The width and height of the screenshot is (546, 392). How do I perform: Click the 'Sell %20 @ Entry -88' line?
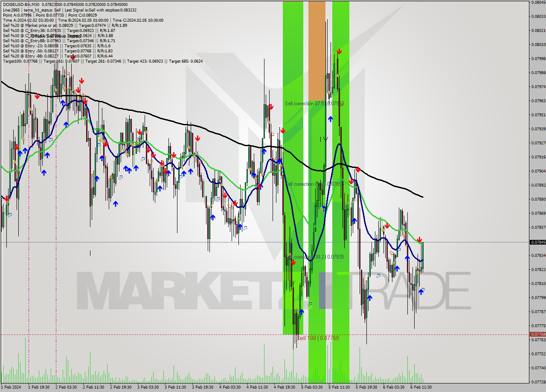[x=58, y=56]
